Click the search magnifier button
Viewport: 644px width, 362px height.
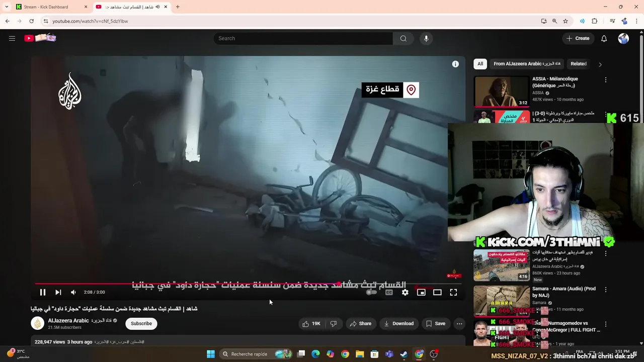pyautogui.click(x=403, y=38)
